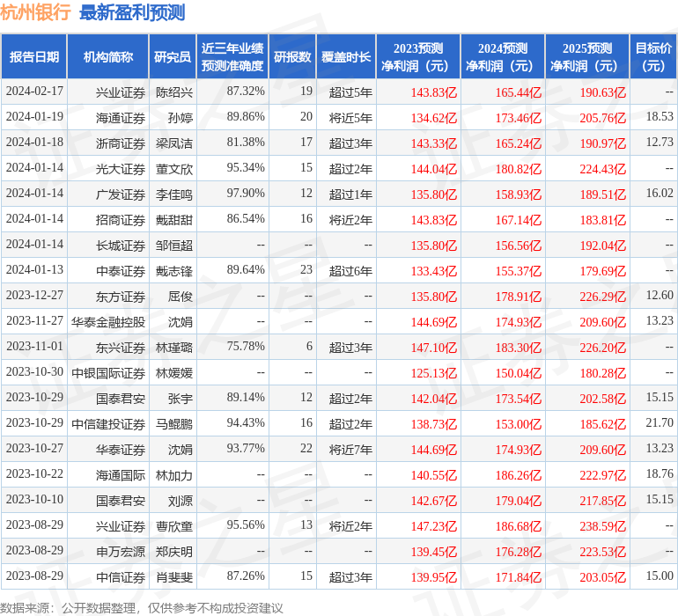Select 2025 profit value 179.69亿
Image resolution: width=678 pixels, height=616 pixels.
pos(603,271)
